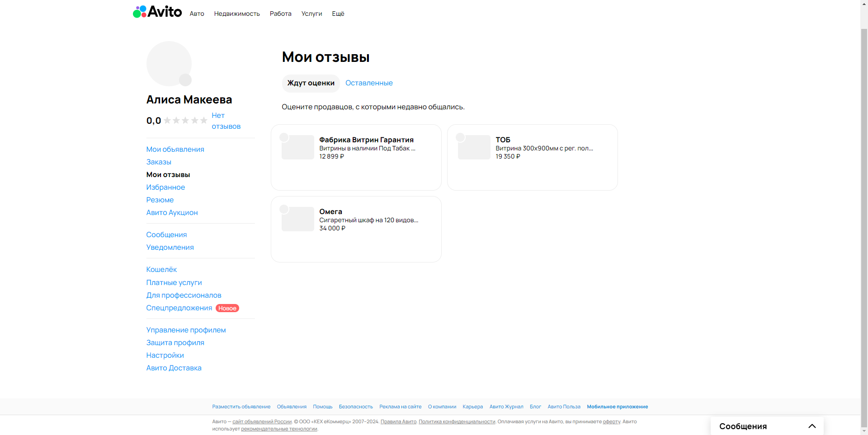Click the Омега listing thumbnail

click(298, 219)
